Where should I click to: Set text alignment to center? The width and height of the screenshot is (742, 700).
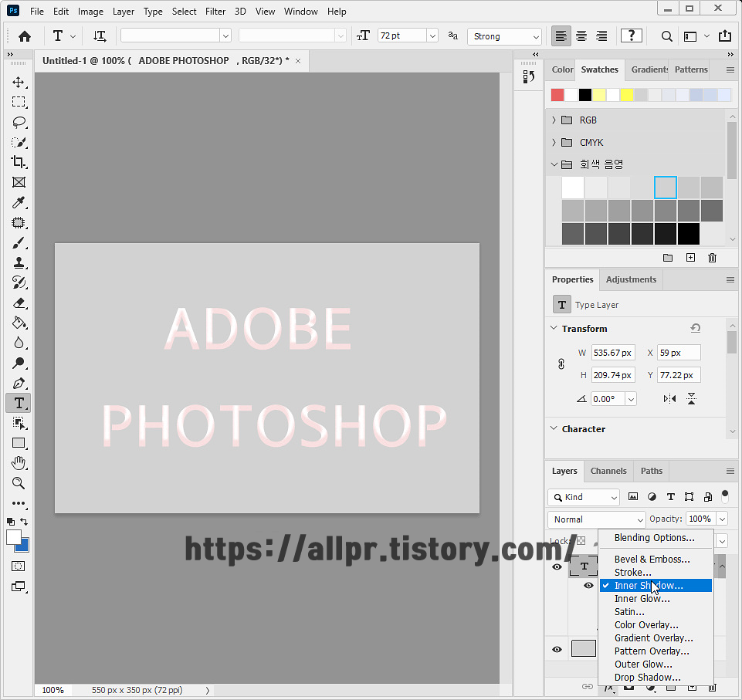[581, 36]
